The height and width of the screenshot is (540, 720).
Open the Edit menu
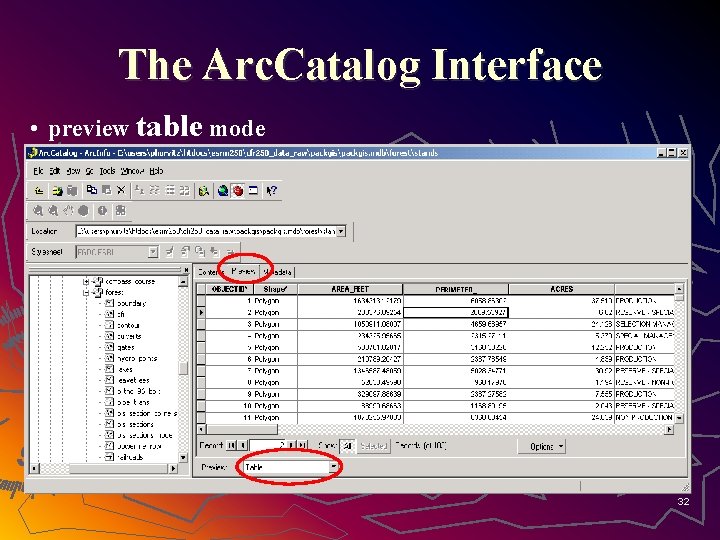(x=55, y=171)
